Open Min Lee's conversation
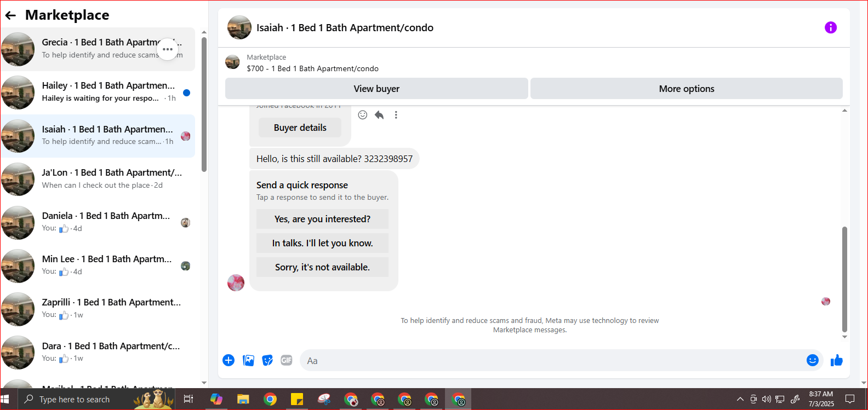Image resolution: width=868 pixels, height=410 pixels. (x=98, y=265)
